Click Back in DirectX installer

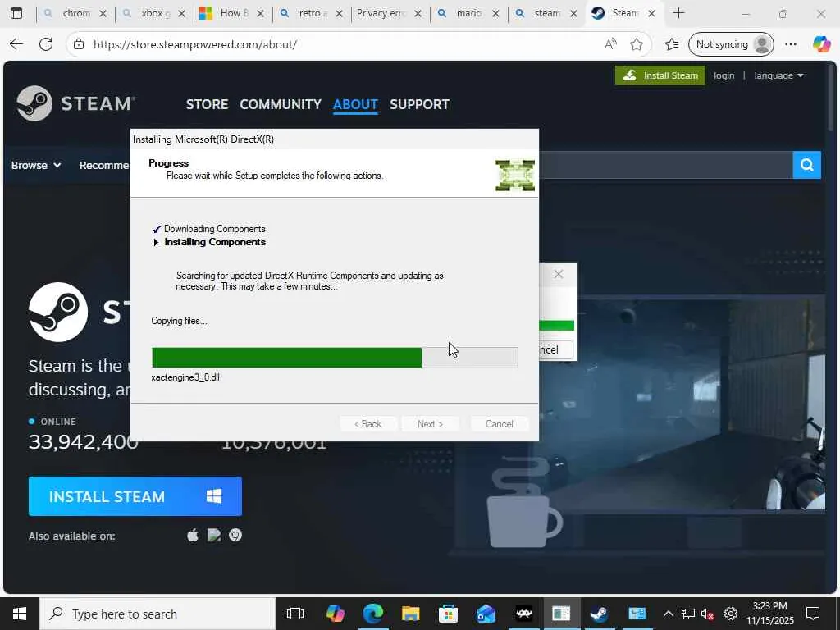click(x=368, y=424)
